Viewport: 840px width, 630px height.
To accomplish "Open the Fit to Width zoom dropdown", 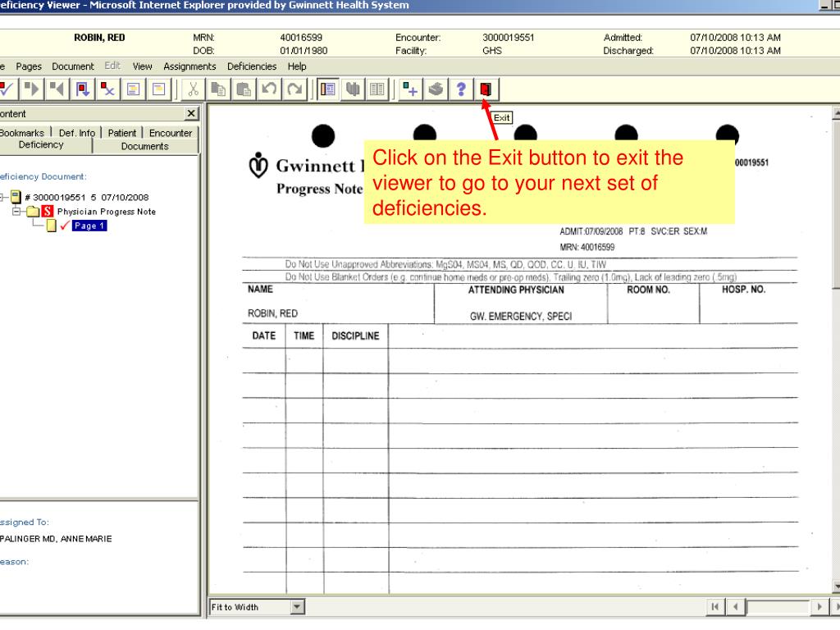I will (297, 607).
